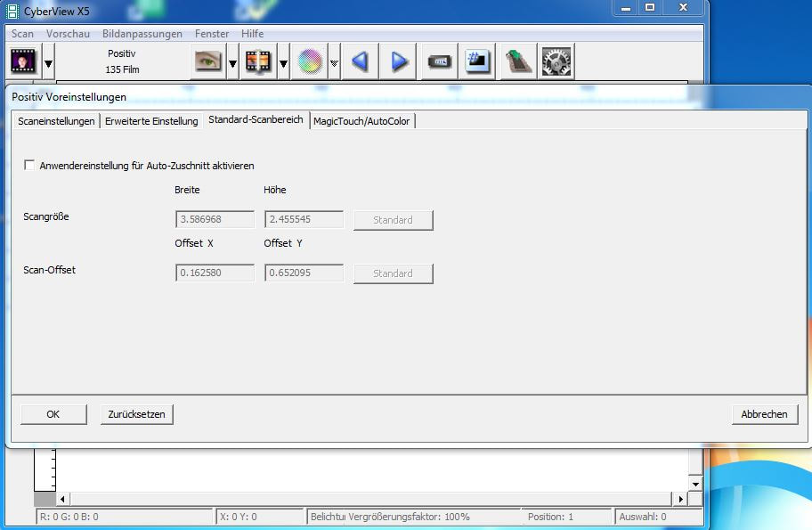Confirm with the OK button
Viewport: 812px width, 530px height.
53,414
